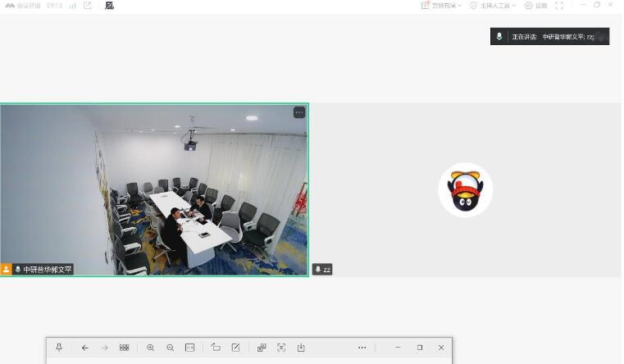624x364 pixels.
Task: Go to previous image with back arrow
Action: click(84, 348)
